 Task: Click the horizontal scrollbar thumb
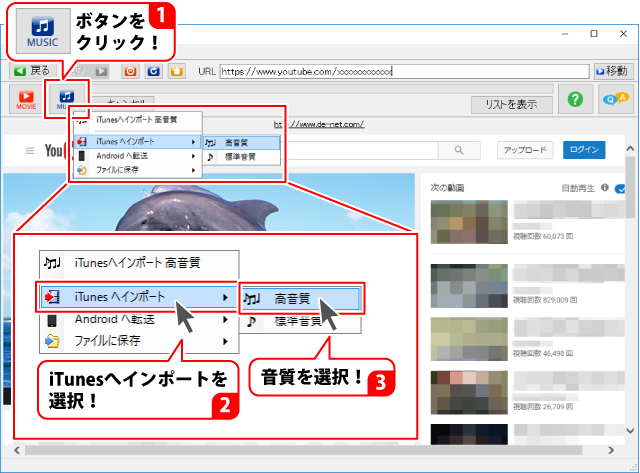(x=304, y=450)
